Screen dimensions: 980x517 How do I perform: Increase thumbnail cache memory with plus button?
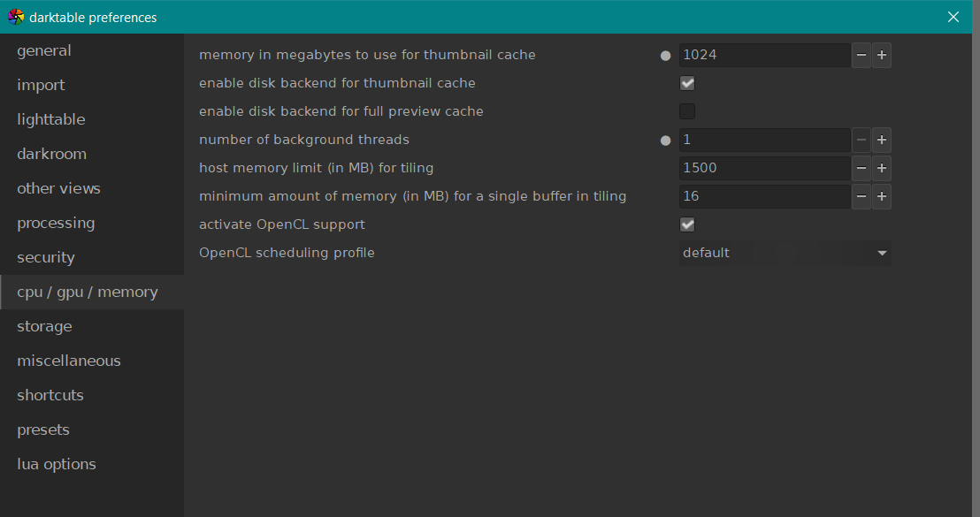click(x=881, y=55)
